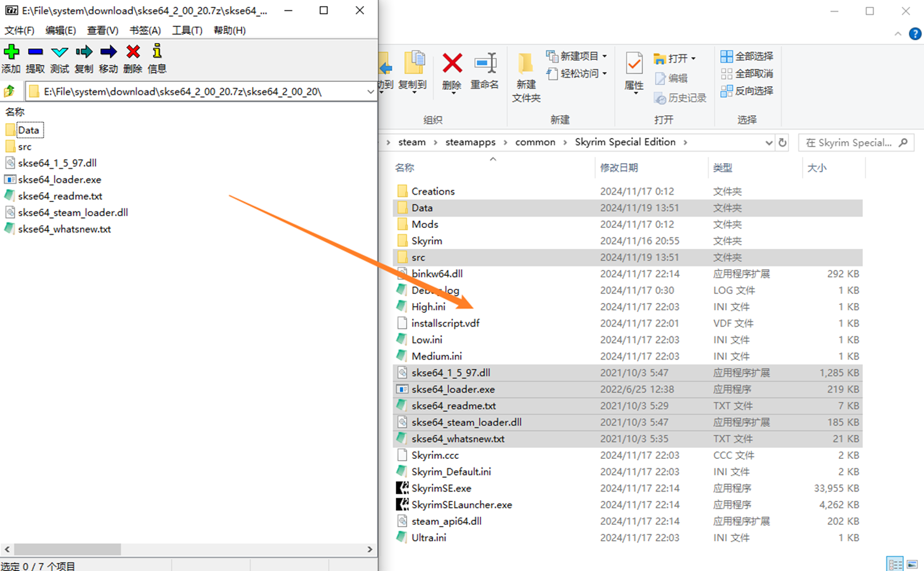924x571 pixels.
Task: Select the Creations folder in Explorer
Action: click(628, 192)
